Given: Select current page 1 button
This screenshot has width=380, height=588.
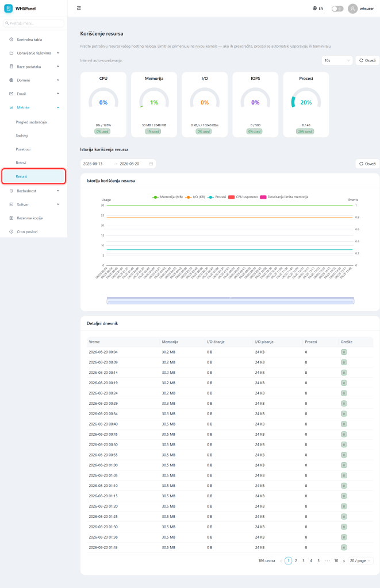Looking at the screenshot, I should click(289, 560).
